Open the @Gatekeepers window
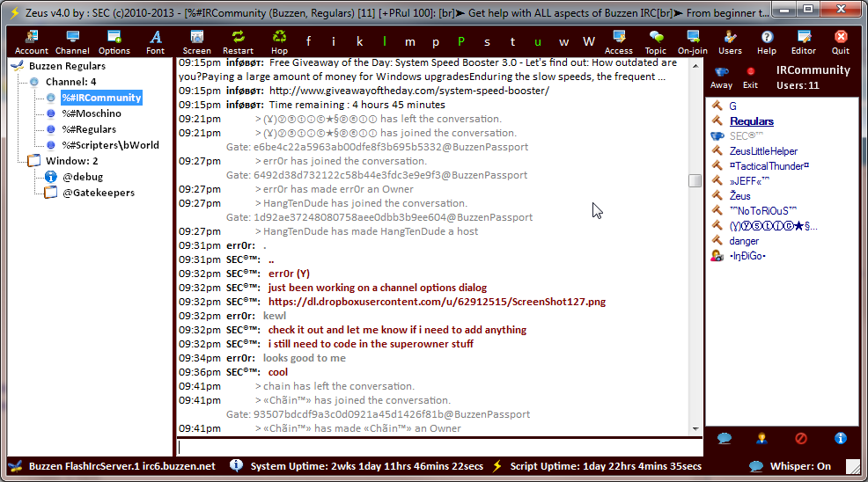Viewport: 868px width, 482px height. pyautogui.click(x=98, y=193)
